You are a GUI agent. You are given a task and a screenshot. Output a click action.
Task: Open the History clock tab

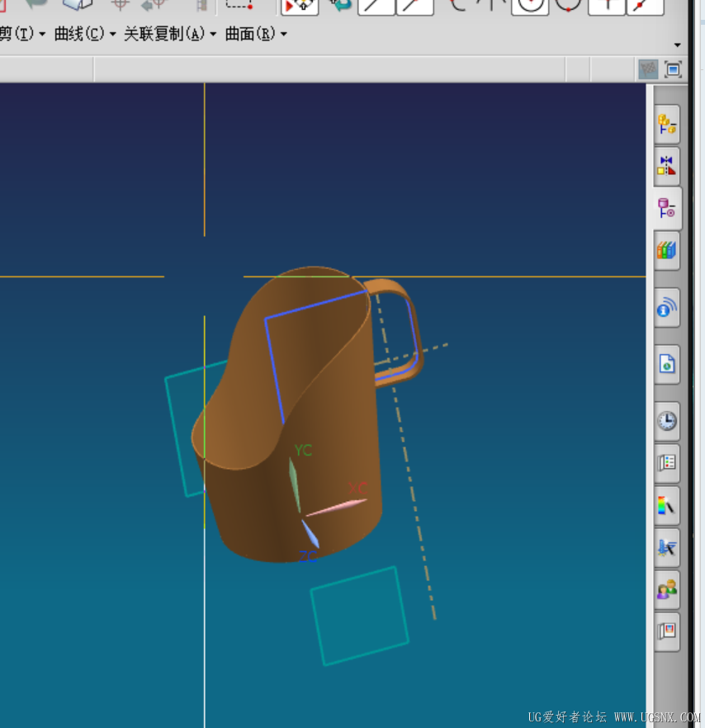pos(667,421)
